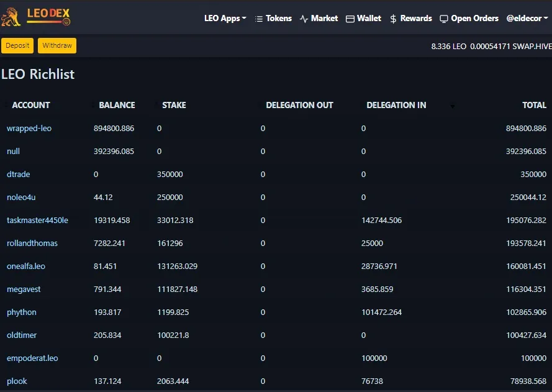The height and width of the screenshot is (392, 552).
Task: Select empoderat.leo delegation in 100000
Action: pos(374,358)
